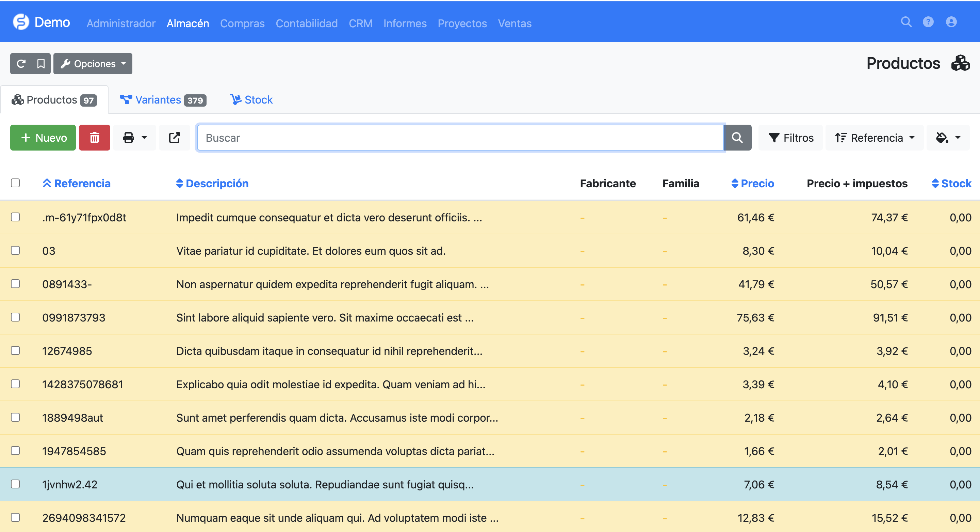Click the Precio column sort icon
Viewport: 980px width, 532px height.
point(735,183)
